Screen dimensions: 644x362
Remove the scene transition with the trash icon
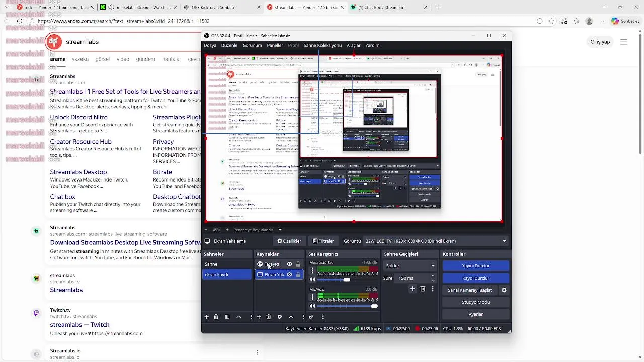point(423,289)
